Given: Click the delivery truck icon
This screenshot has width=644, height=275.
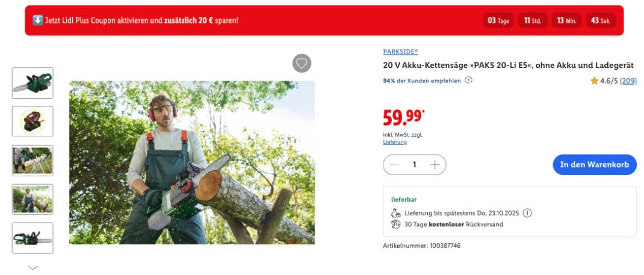Looking at the screenshot, I should point(395,213).
